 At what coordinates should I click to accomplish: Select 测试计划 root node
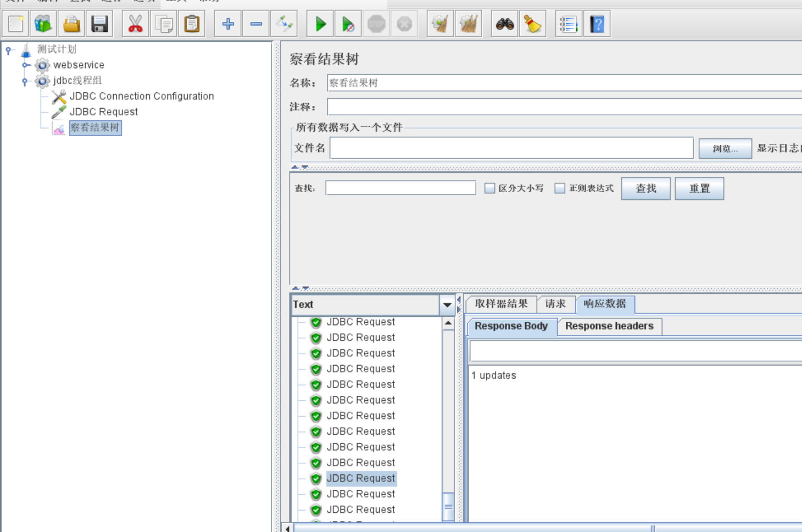point(57,49)
